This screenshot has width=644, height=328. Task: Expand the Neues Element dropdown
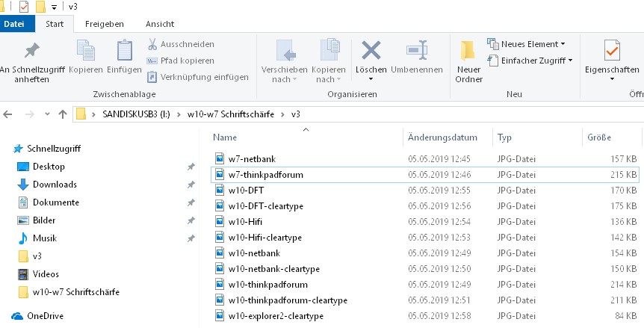(x=526, y=44)
